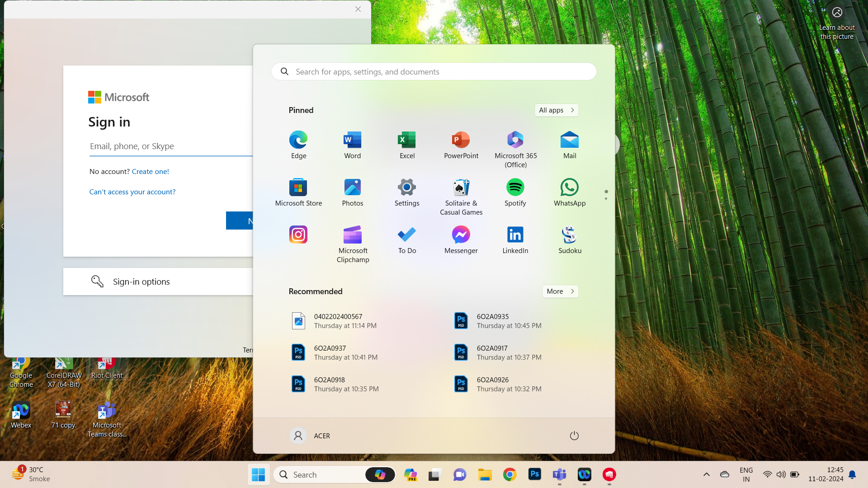Image resolution: width=868 pixels, height=488 pixels.
Task: Close the Microsoft sign-in window
Action: 358,9
